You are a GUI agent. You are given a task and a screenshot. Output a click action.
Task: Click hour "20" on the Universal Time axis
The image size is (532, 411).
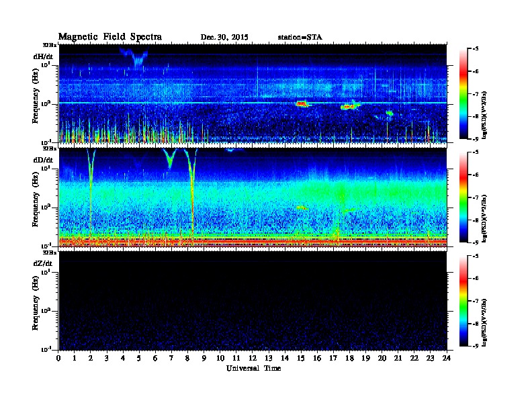pos(382,358)
